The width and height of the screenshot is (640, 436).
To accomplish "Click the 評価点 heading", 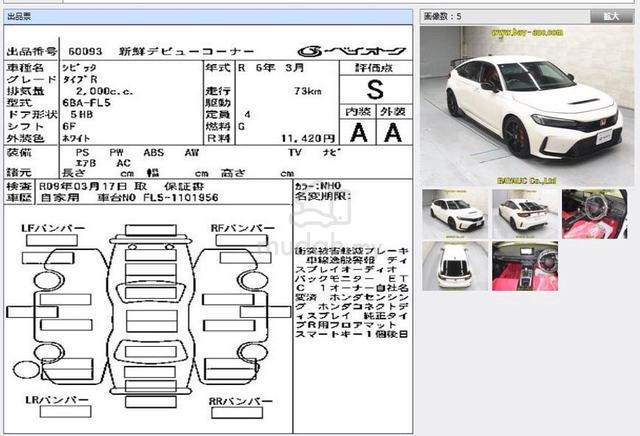I will coord(374,68).
